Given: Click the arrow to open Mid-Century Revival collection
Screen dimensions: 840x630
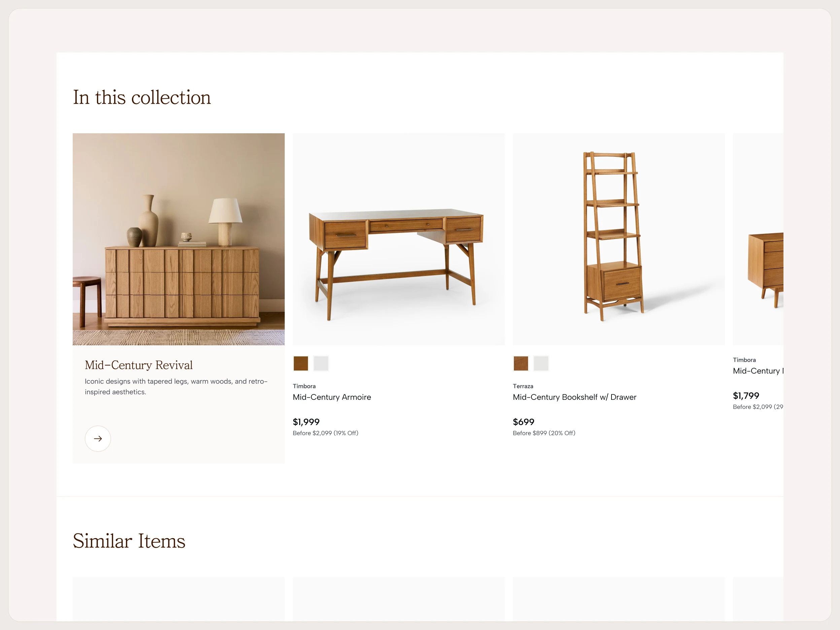Looking at the screenshot, I should click(98, 439).
